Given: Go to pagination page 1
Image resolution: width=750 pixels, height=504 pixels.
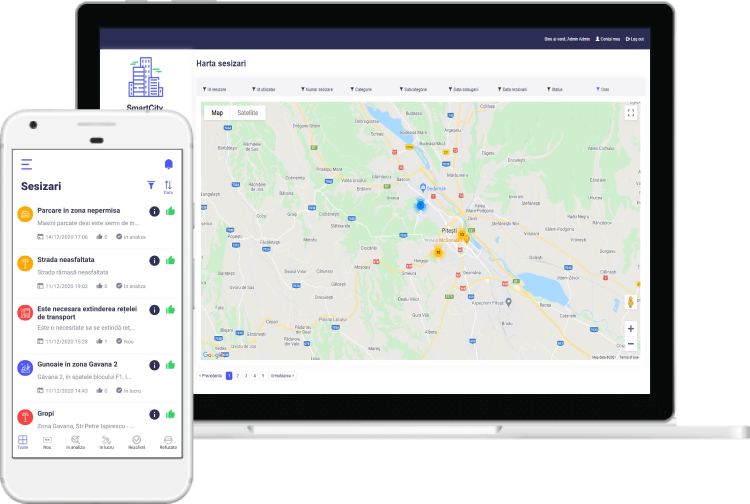Looking at the screenshot, I should (x=229, y=376).
